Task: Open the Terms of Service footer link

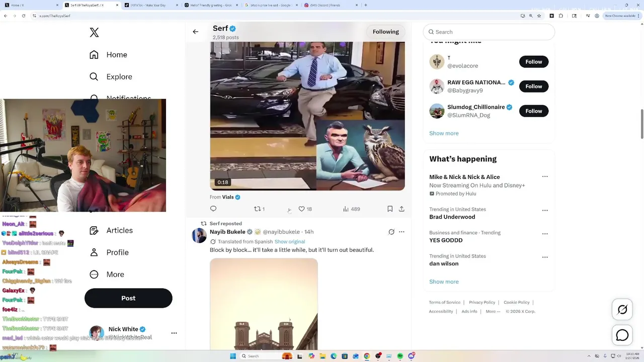Action: [445, 302]
